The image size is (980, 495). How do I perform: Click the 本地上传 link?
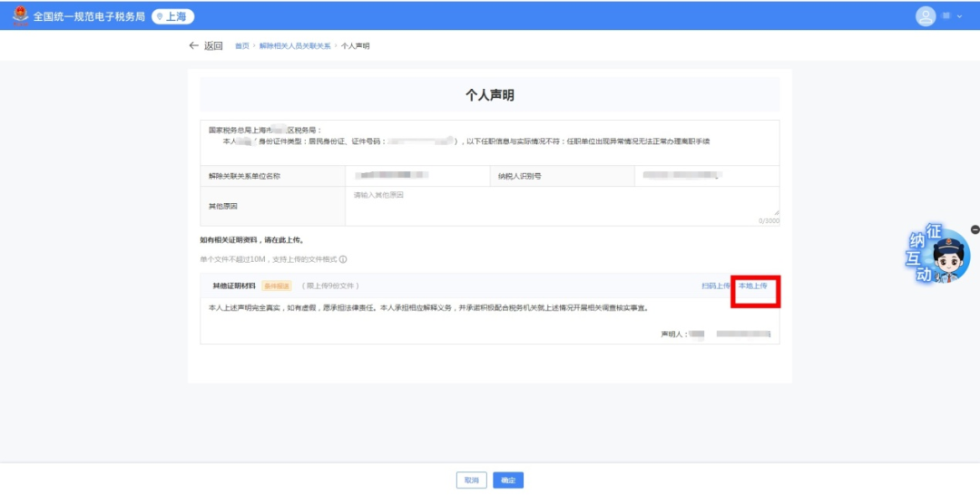click(x=752, y=286)
